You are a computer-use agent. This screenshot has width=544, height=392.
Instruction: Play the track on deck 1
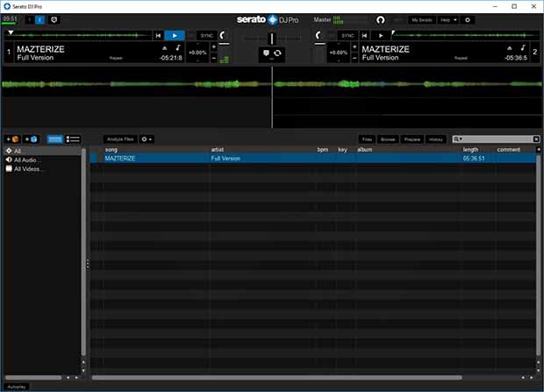point(175,35)
